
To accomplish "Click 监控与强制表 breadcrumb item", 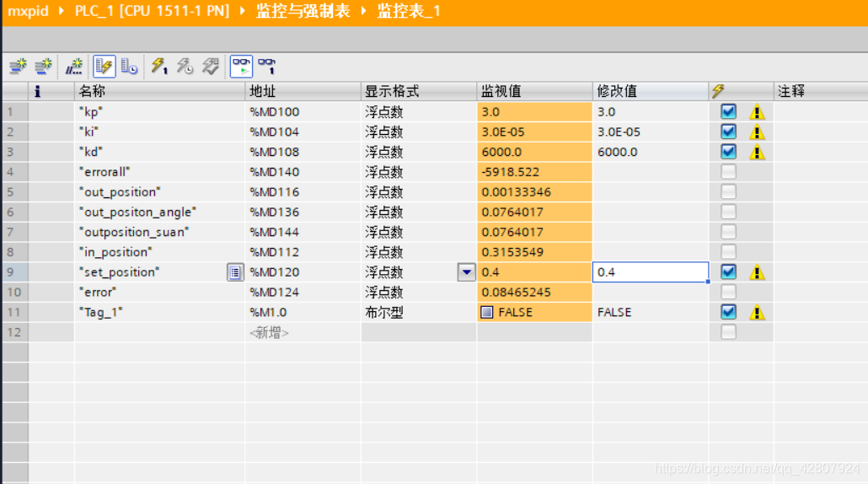I will tap(303, 10).
